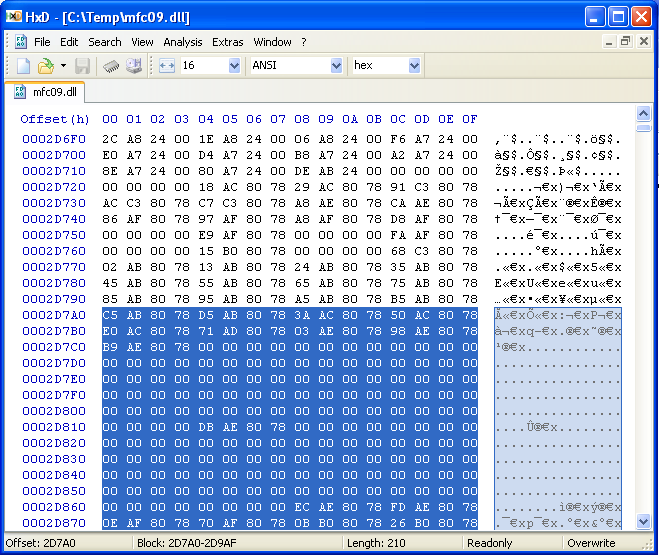The image size is (659, 555).
Task: Restore the inner document window
Action: [x=625, y=42]
